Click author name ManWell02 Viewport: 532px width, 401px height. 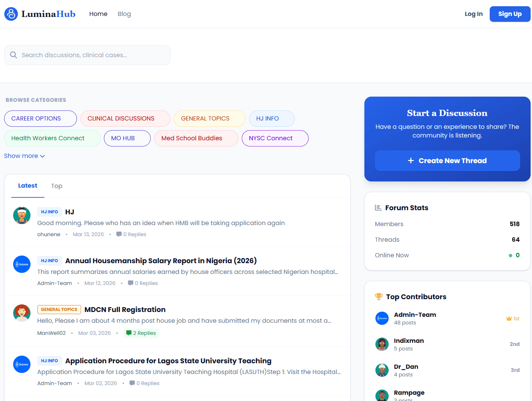52,333
